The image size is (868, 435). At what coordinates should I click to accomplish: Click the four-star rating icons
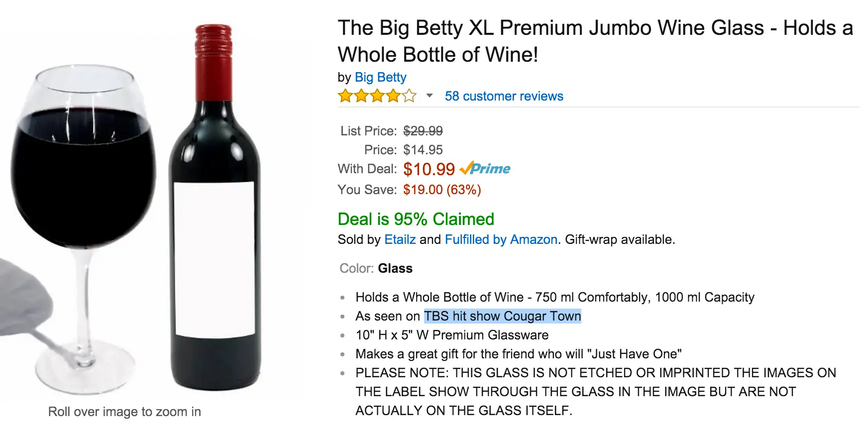(377, 96)
